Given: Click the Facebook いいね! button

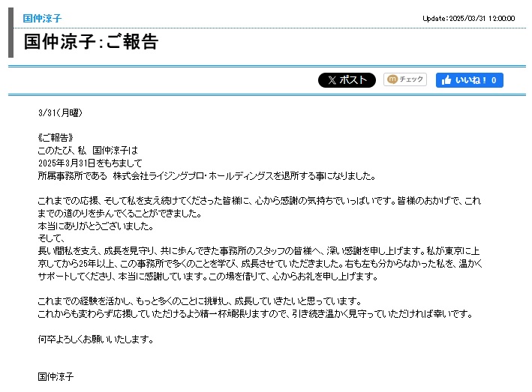Looking at the screenshot, I should 470,80.
